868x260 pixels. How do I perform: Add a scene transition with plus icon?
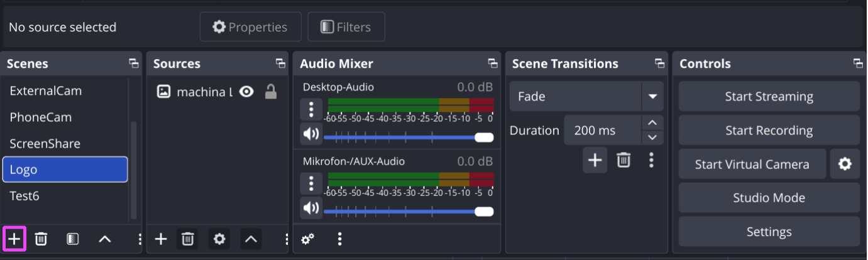[x=595, y=160]
